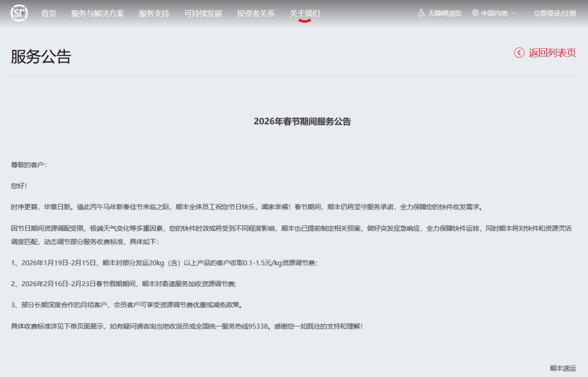
Task: Open the 服务与解决方案 nav menu
Action: pos(97,13)
